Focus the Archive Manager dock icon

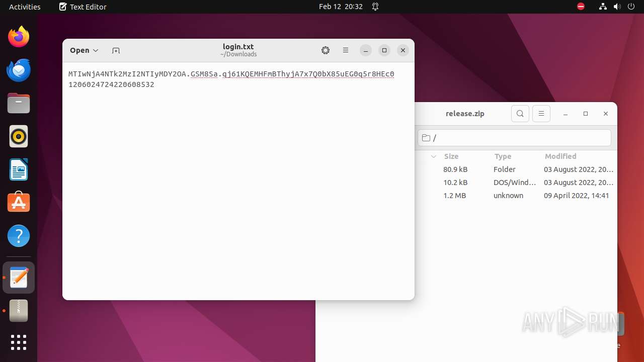(19, 311)
